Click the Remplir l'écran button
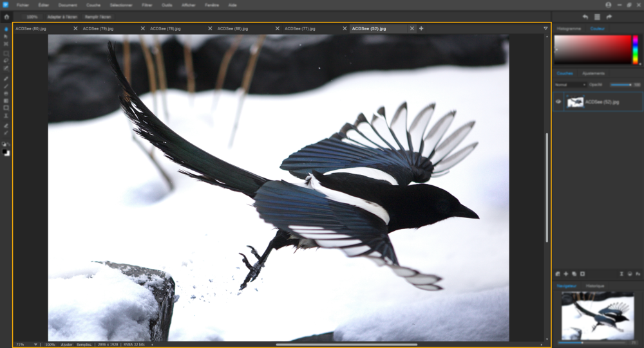644x348 pixels. [98, 17]
